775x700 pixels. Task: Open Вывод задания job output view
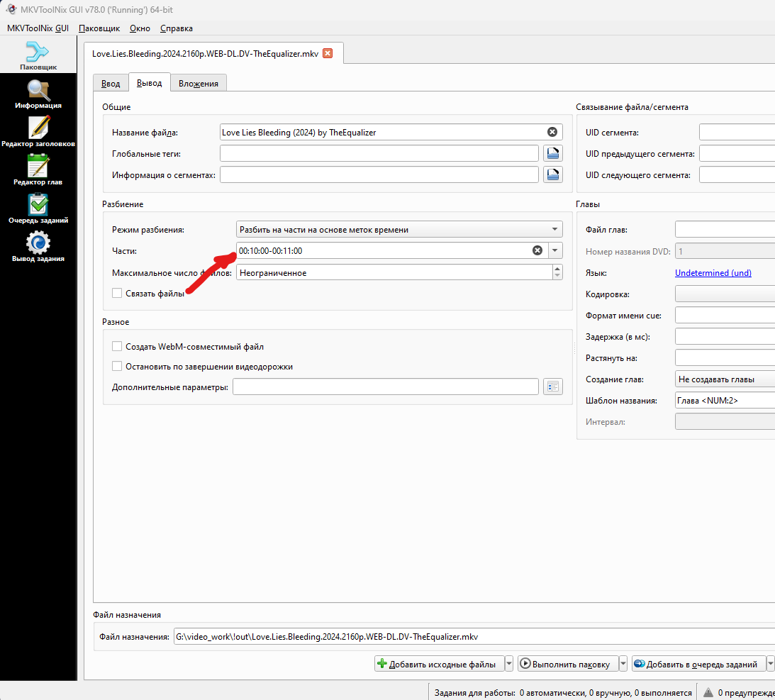pos(38,248)
